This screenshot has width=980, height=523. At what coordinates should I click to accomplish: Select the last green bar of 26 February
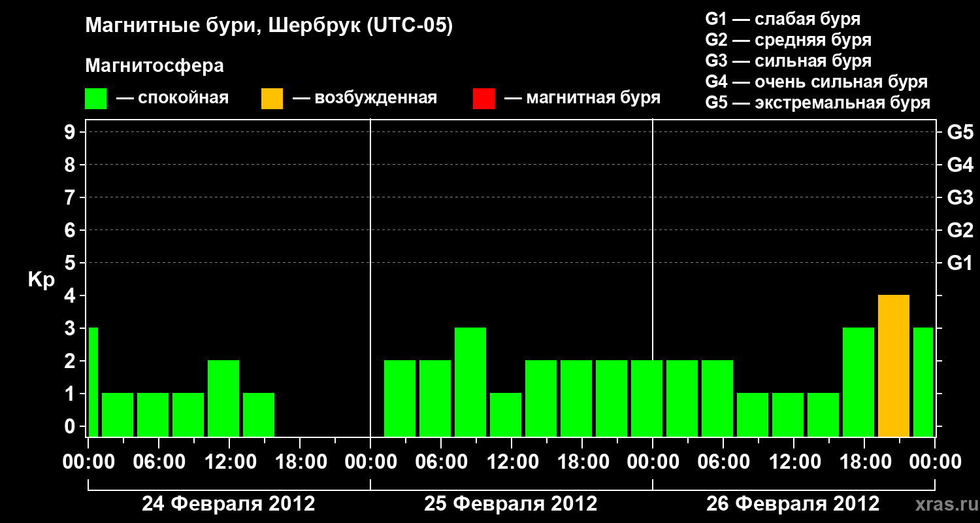click(923, 382)
